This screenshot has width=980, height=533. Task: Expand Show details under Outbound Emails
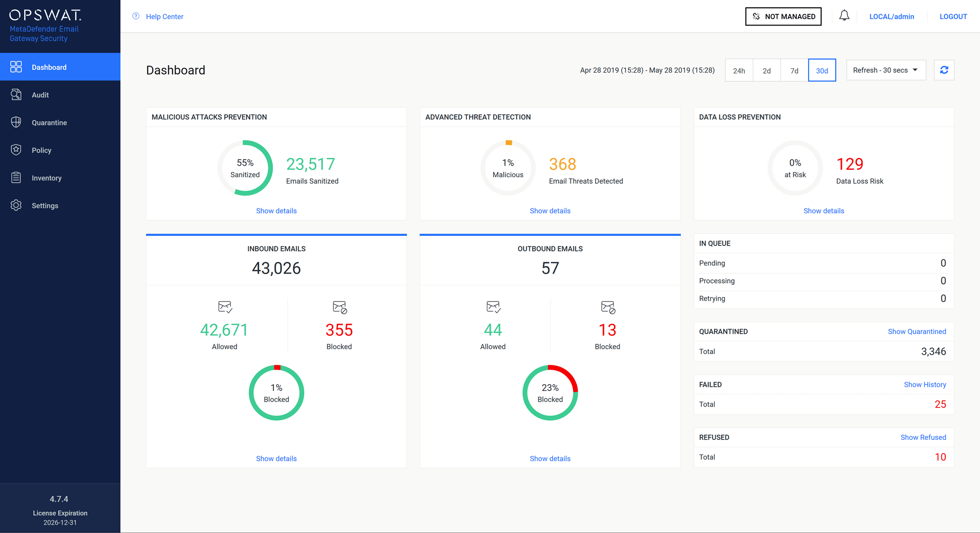pos(550,458)
